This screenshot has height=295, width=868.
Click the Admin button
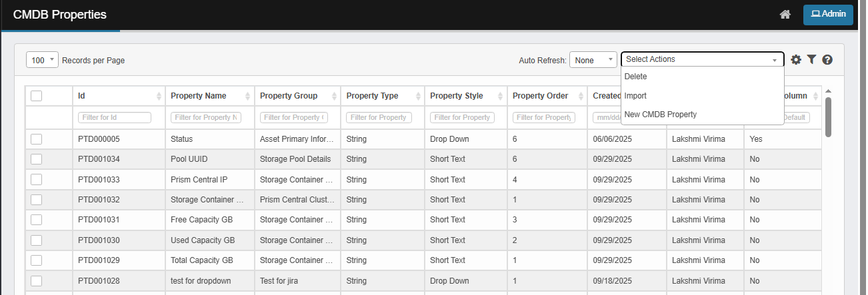828,14
